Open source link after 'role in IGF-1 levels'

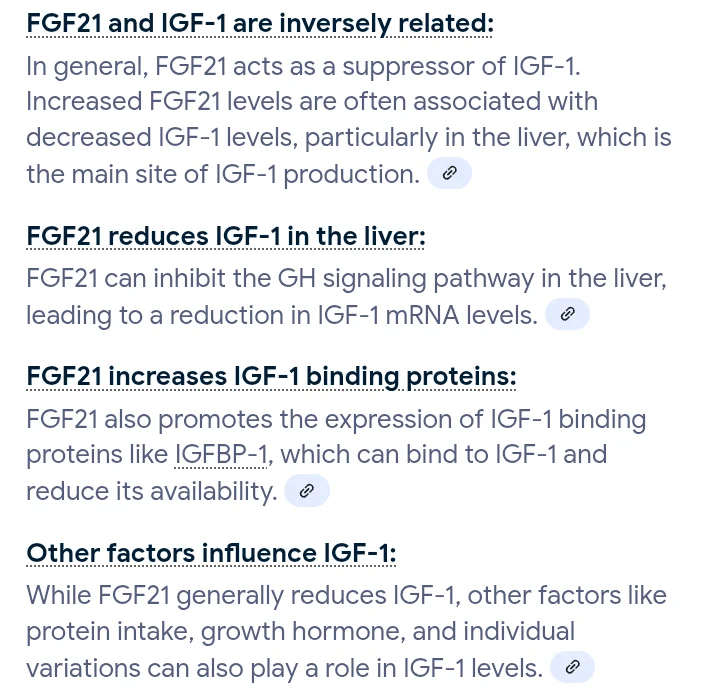pyautogui.click(x=572, y=667)
